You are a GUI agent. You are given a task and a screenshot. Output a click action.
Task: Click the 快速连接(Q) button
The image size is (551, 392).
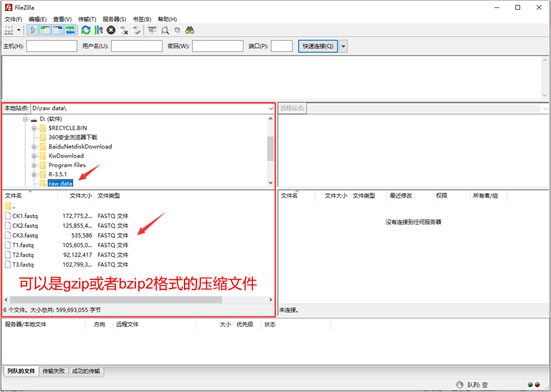pyautogui.click(x=318, y=46)
